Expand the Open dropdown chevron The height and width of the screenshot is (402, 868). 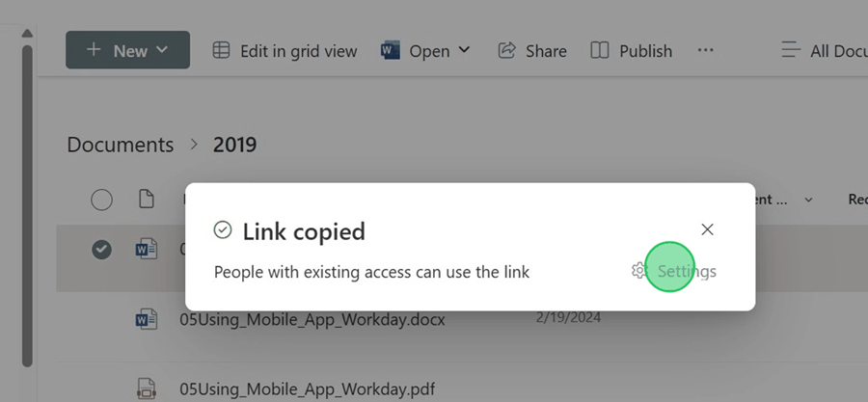point(465,50)
